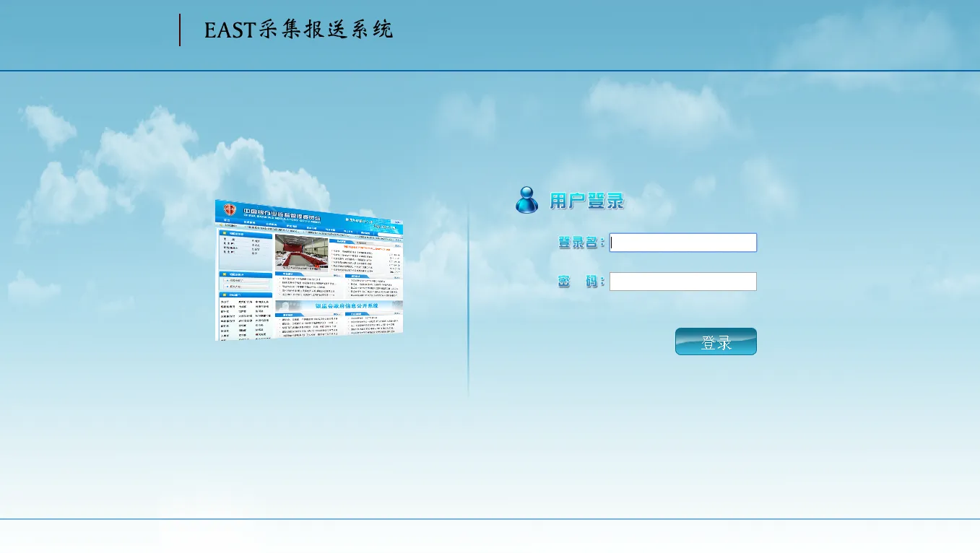The width and height of the screenshot is (980, 553).
Task: Click the conference room photo in the preview
Action: coord(301,252)
